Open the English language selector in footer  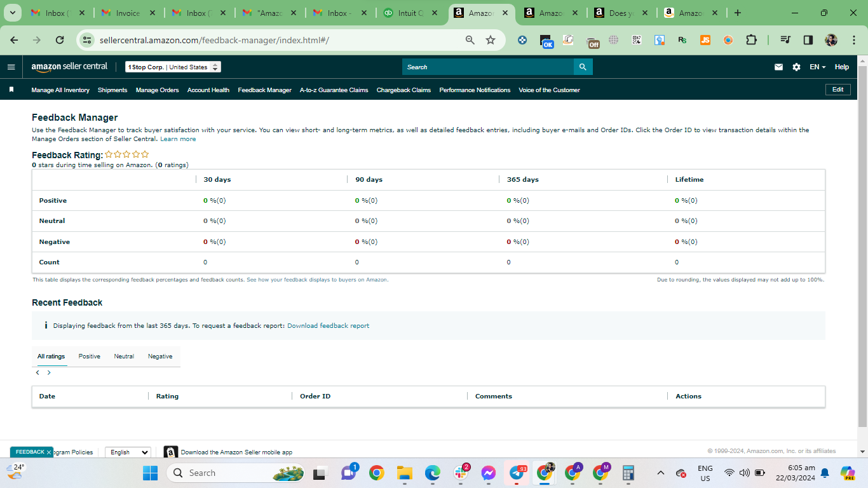(x=128, y=452)
